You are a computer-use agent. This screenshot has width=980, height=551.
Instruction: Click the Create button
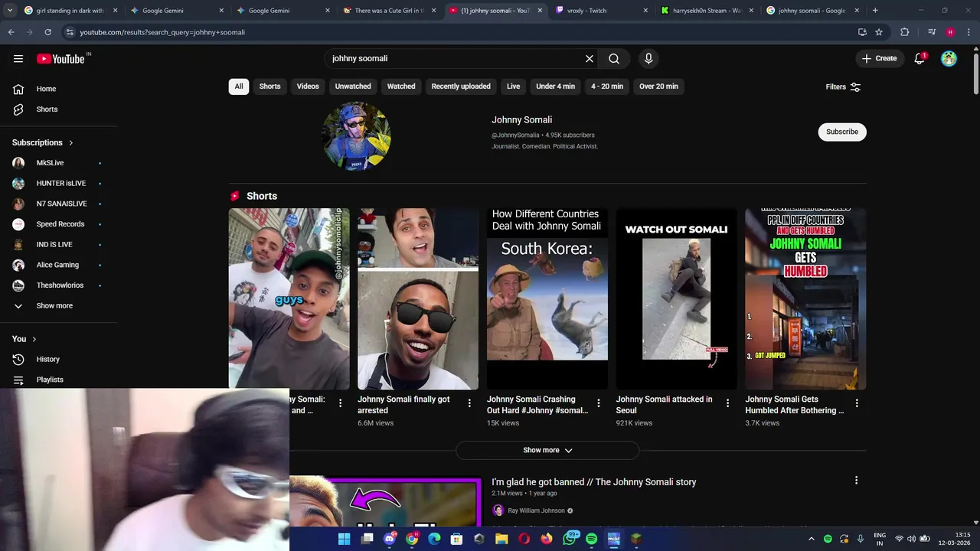pyautogui.click(x=879, y=59)
